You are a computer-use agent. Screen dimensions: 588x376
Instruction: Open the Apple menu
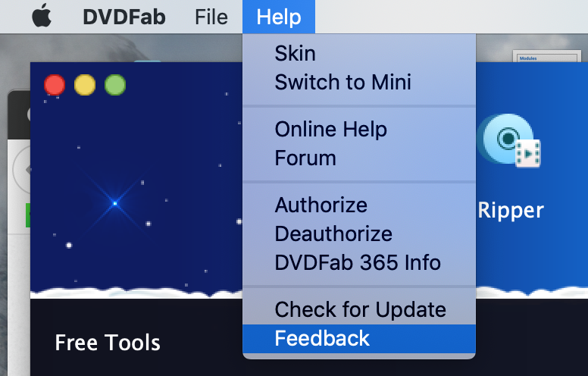tap(42, 16)
